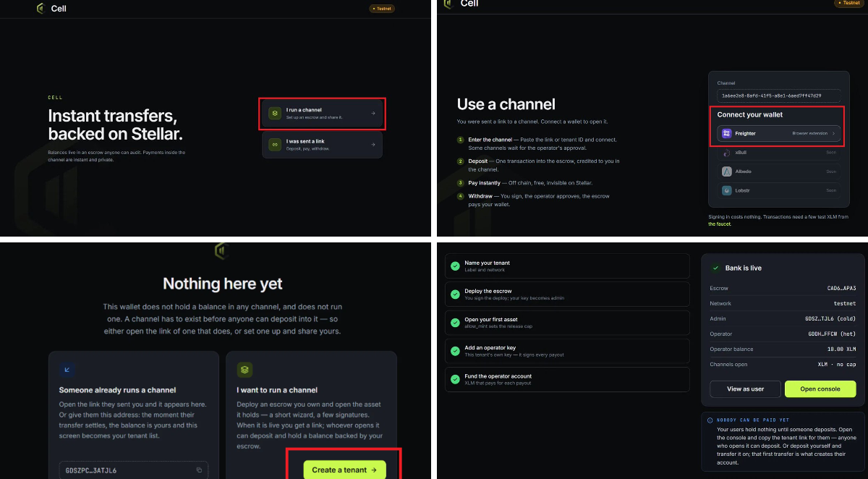This screenshot has height=479, width=868.
Task: Click the xBull wallet icon
Action: 727,153
